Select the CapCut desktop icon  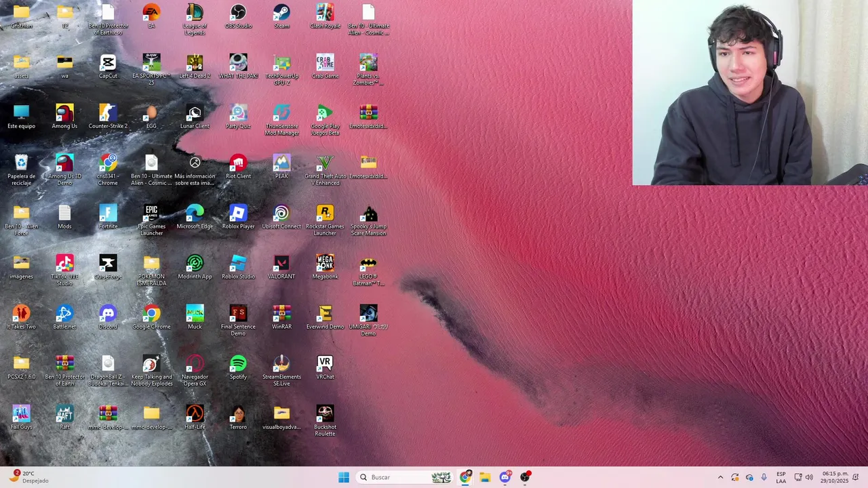click(x=108, y=66)
